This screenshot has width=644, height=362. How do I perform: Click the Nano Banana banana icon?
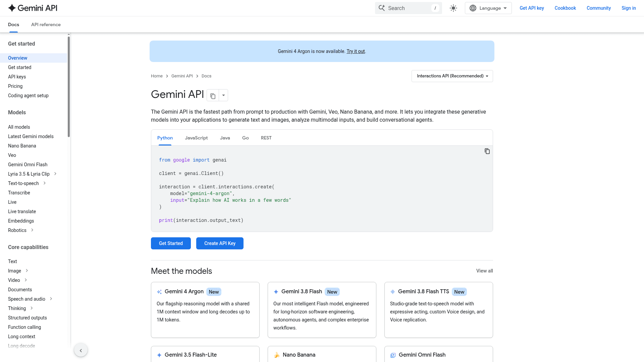277,355
